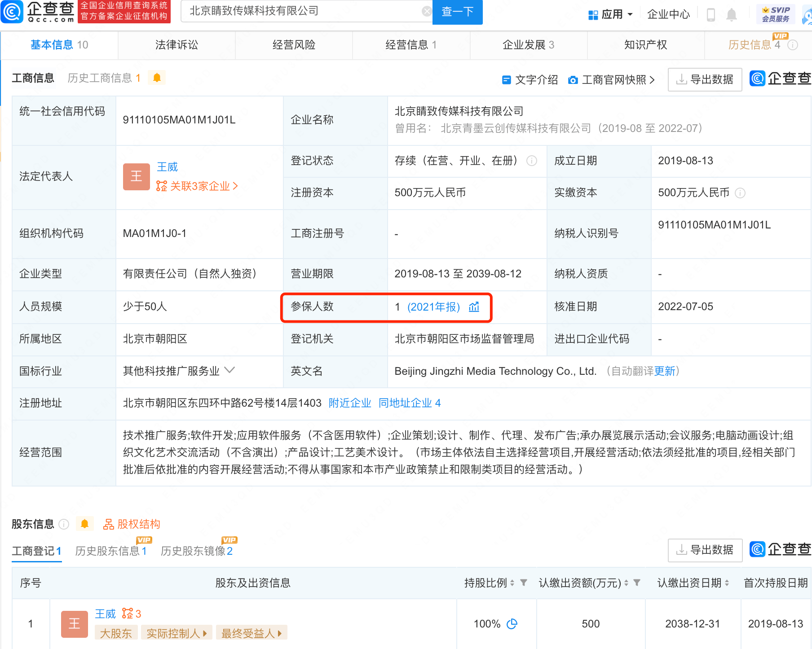The width and height of the screenshot is (812, 649).
Task: Open 附近企业 link
Action: [350, 403]
